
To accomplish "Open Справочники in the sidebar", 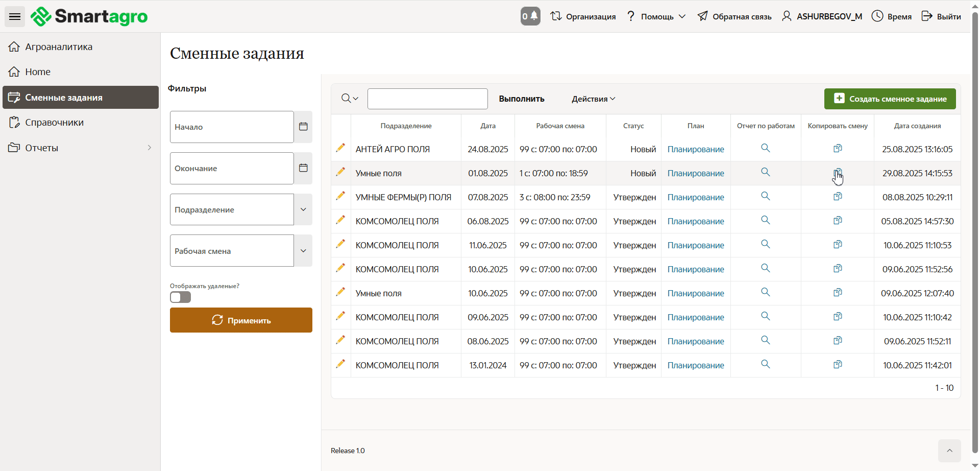I will pyautogui.click(x=54, y=123).
